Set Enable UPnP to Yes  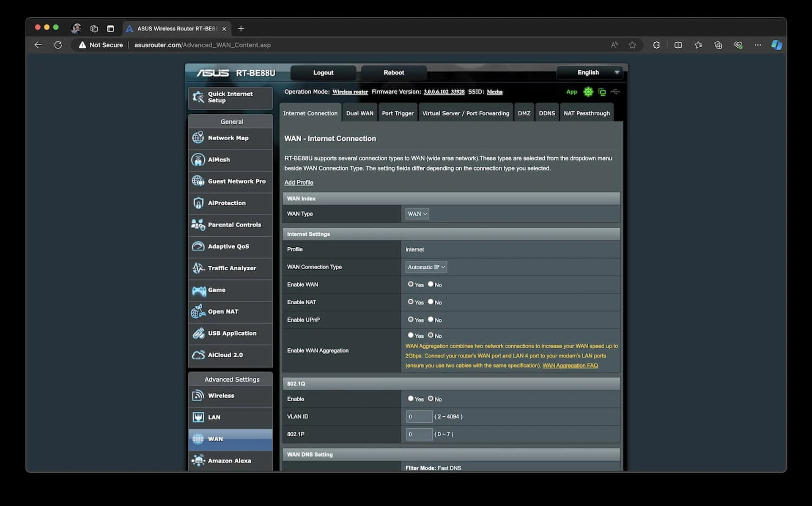pos(410,320)
